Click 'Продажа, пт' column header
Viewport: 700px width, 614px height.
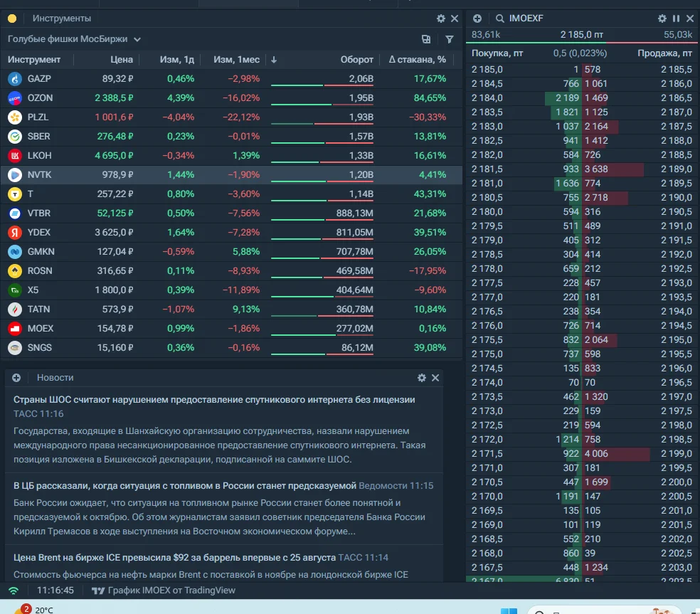pyautogui.click(x=664, y=53)
